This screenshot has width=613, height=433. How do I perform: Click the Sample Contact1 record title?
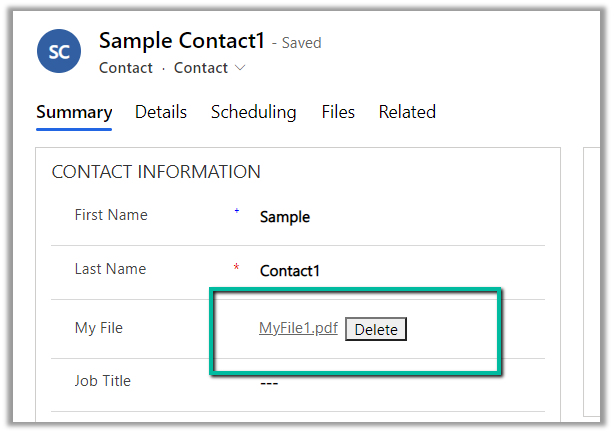pyautogui.click(x=182, y=41)
